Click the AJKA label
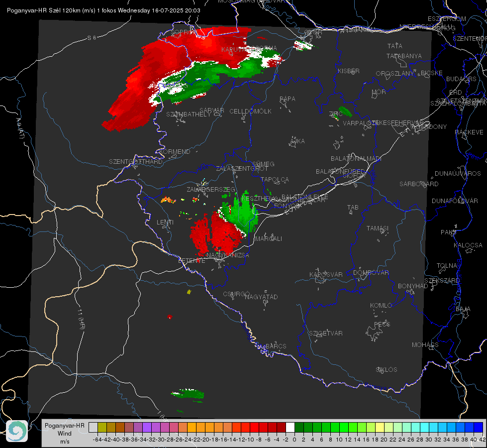The height and width of the screenshot is (448, 487). pyautogui.click(x=297, y=141)
